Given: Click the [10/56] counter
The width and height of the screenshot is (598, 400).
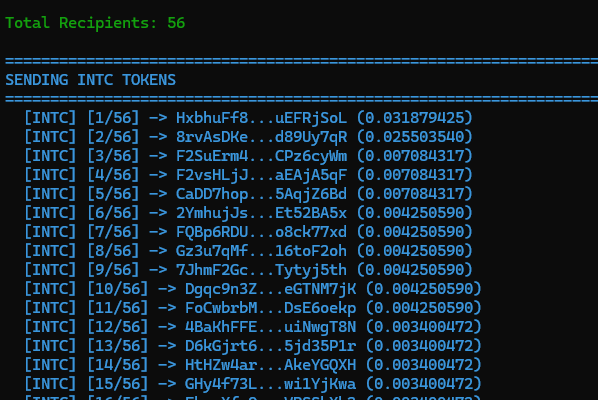Looking at the screenshot, I should pyautogui.click(x=117, y=289).
